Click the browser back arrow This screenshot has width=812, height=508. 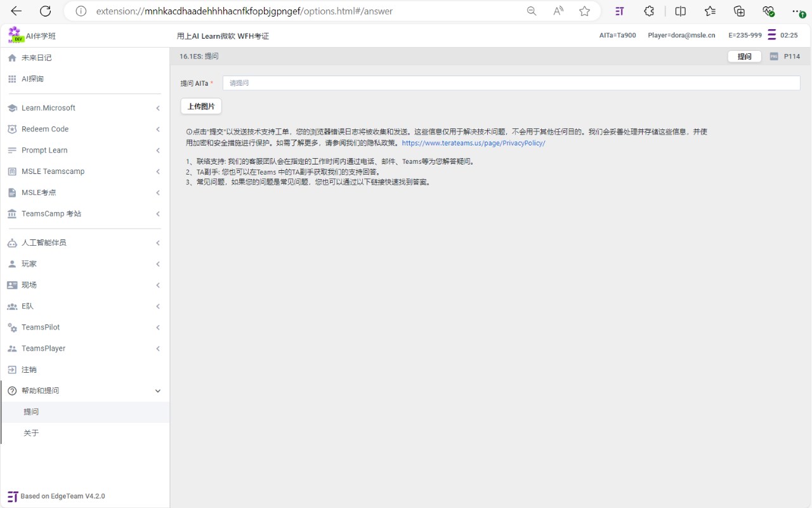tap(16, 11)
